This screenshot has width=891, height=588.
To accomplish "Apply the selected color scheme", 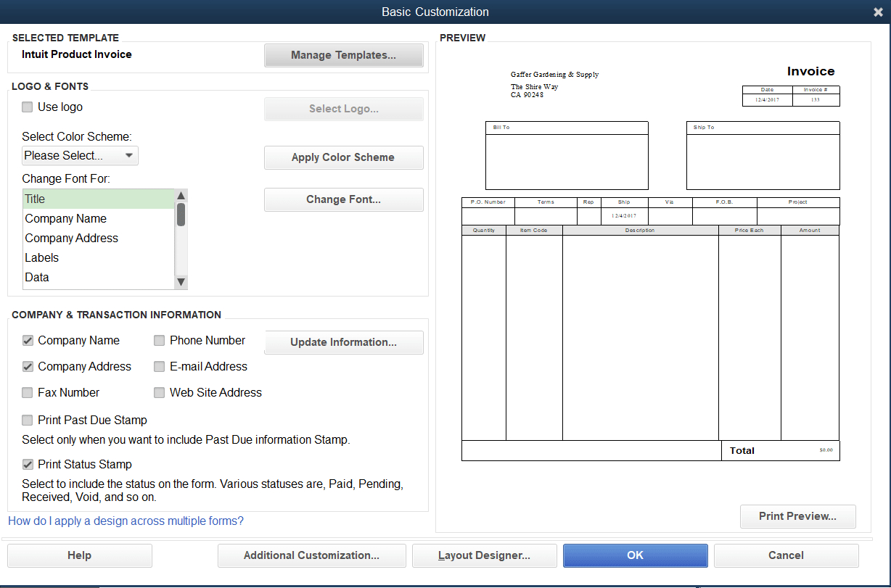I will 343,157.
